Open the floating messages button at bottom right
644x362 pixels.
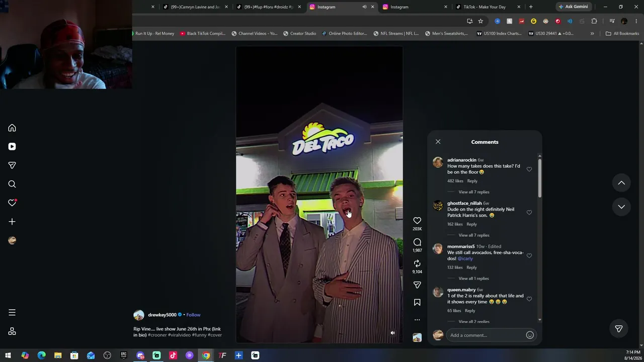[619, 329]
